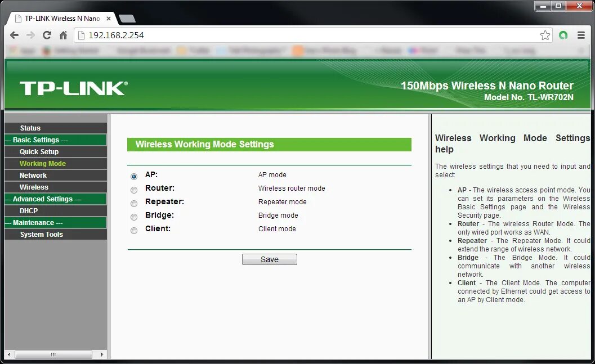Reload the router page
Screen dimensions: 595x364
pyautogui.click(x=47, y=35)
